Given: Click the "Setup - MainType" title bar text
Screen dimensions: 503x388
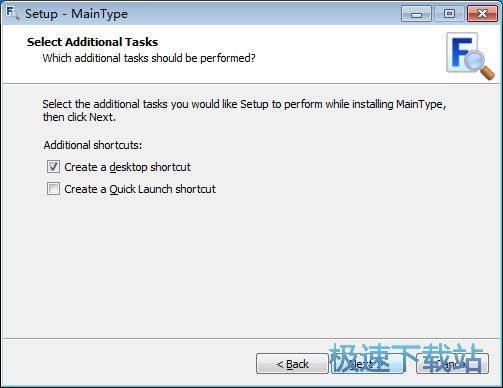Looking at the screenshot, I should tap(76, 14).
